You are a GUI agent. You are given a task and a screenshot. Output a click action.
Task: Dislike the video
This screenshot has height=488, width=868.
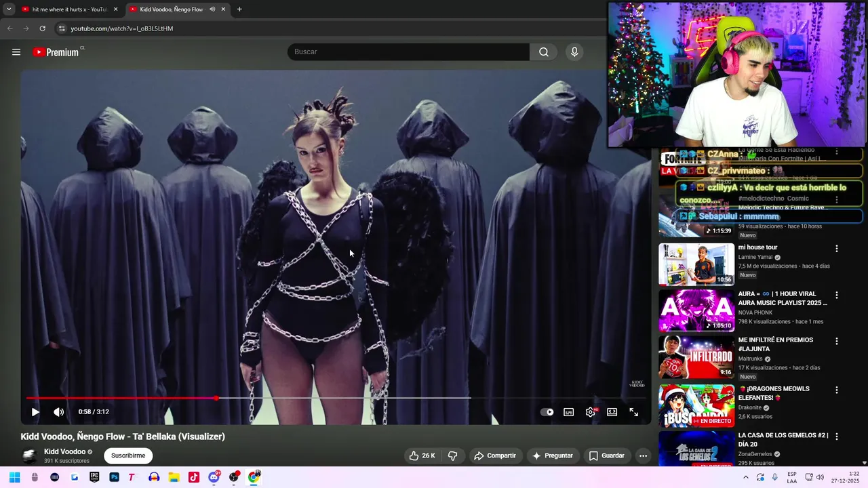click(x=452, y=455)
